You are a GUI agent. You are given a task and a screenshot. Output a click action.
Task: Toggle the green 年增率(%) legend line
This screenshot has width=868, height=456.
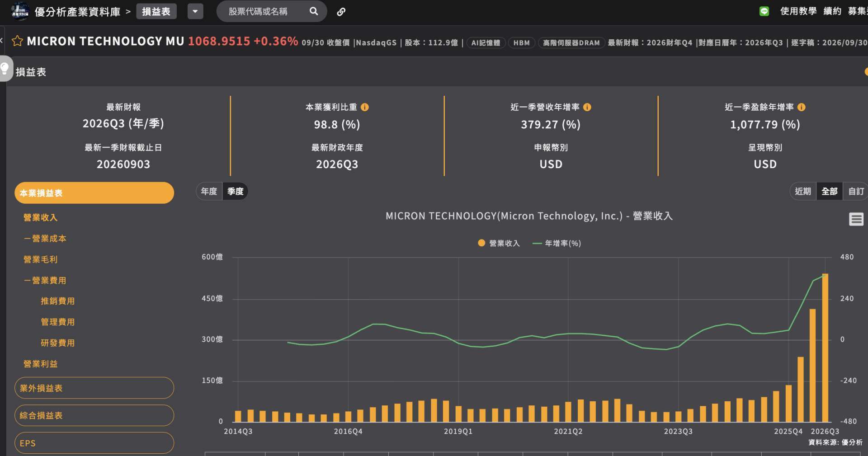[557, 243]
